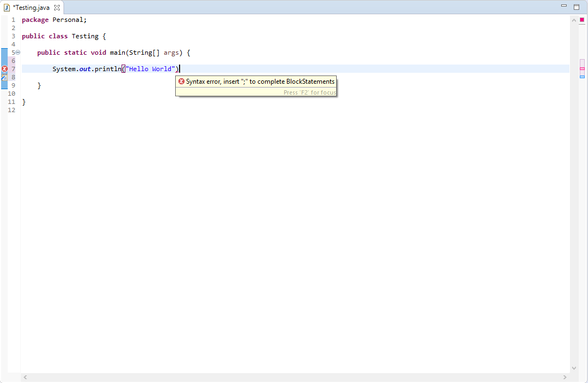Close the Testing.java editor tab

click(58, 8)
